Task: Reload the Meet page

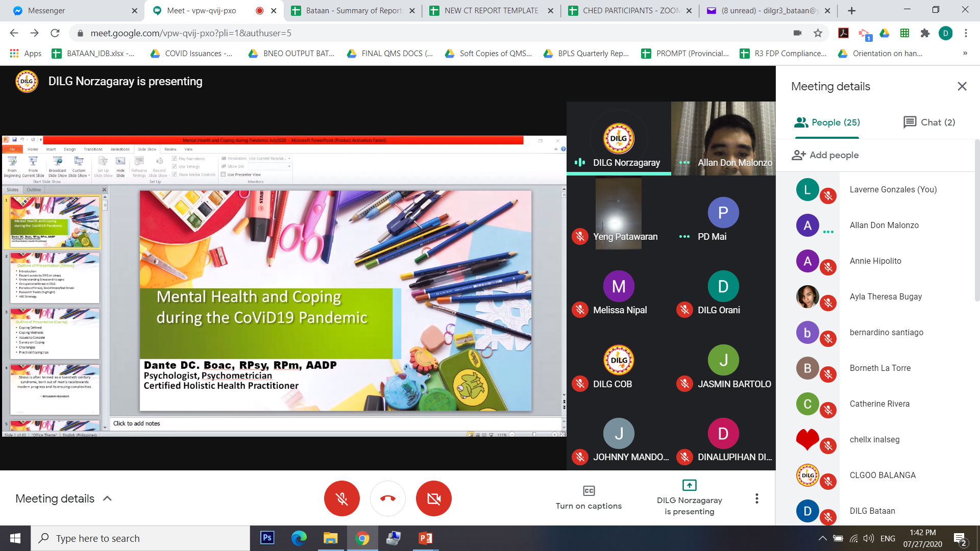Action: (55, 33)
